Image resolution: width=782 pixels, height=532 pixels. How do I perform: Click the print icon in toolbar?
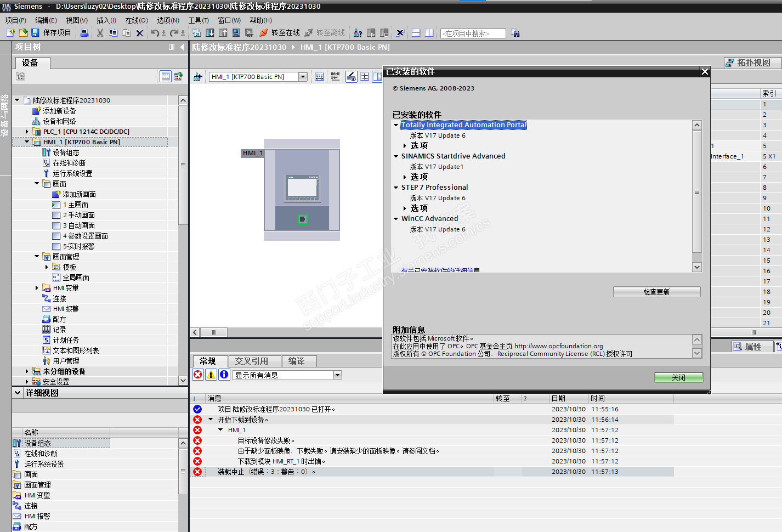(x=84, y=33)
